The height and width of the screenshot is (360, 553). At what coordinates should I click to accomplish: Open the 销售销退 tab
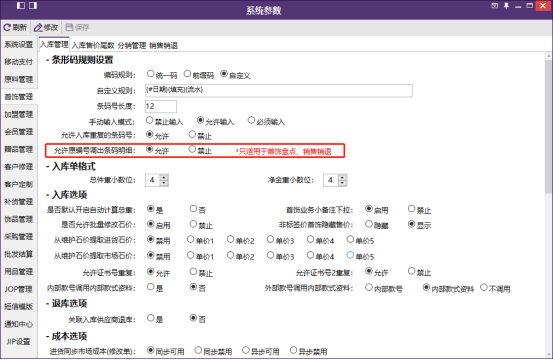click(x=163, y=45)
